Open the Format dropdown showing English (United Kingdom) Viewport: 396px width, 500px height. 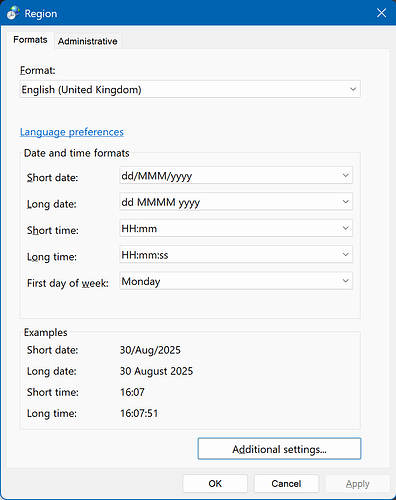[x=190, y=89]
